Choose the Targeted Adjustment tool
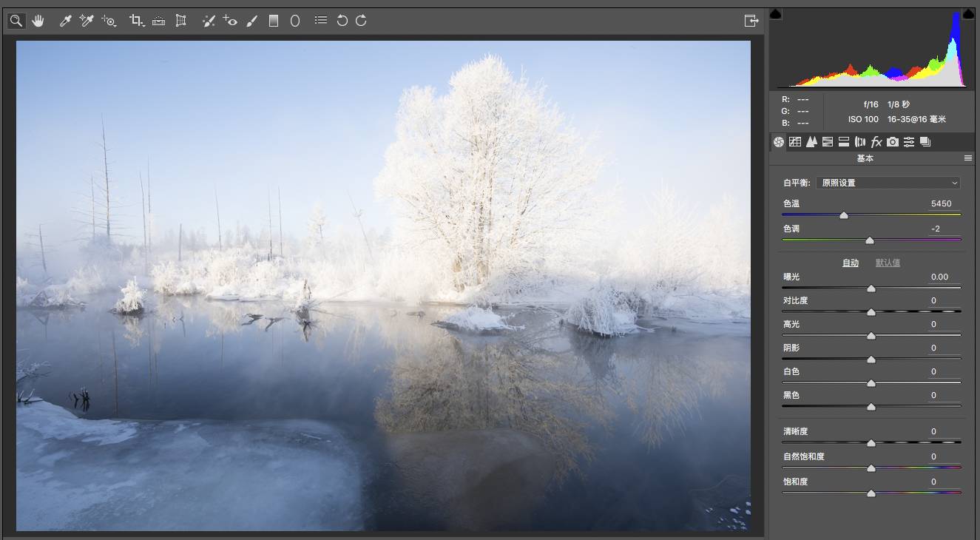The width and height of the screenshot is (980, 540). click(109, 21)
